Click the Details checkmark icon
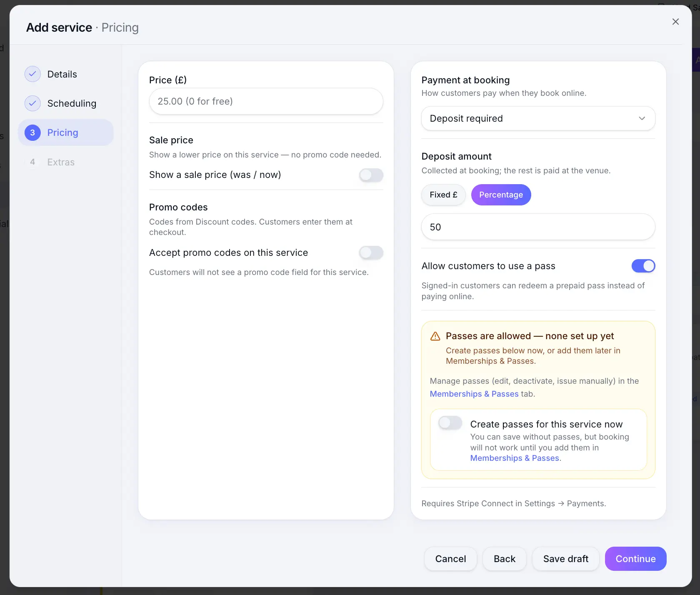700x595 pixels. pyautogui.click(x=32, y=74)
